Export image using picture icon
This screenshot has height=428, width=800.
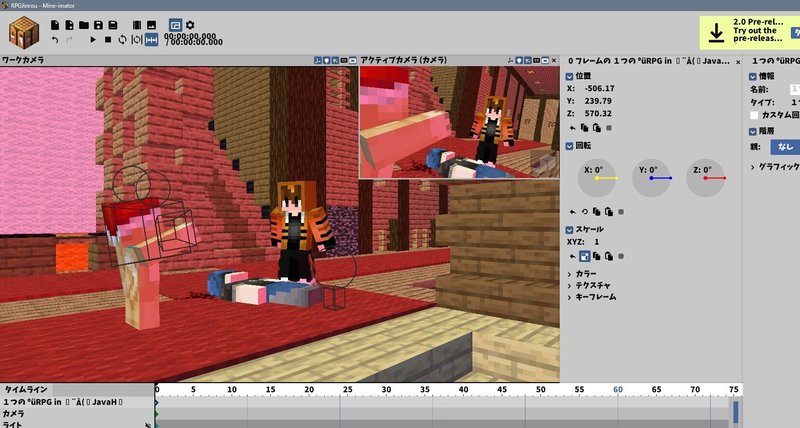pos(152,25)
